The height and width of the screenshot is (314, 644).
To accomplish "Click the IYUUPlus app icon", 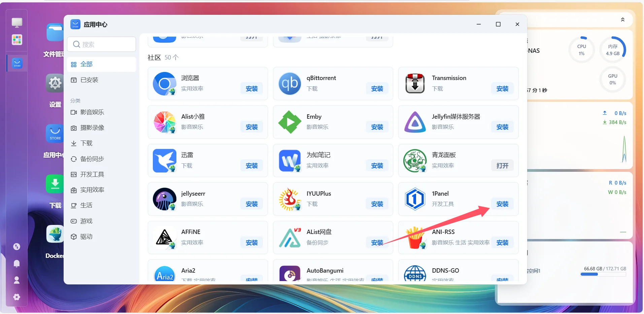I will (x=290, y=199).
